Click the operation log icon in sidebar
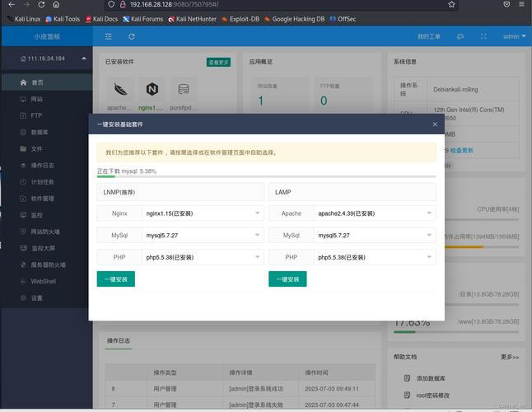 23,166
